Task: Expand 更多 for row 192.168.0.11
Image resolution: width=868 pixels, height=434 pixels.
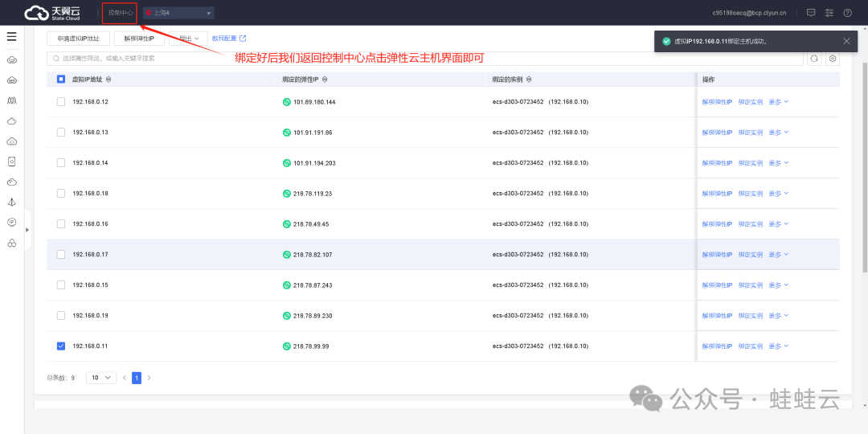Action: click(778, 346)
